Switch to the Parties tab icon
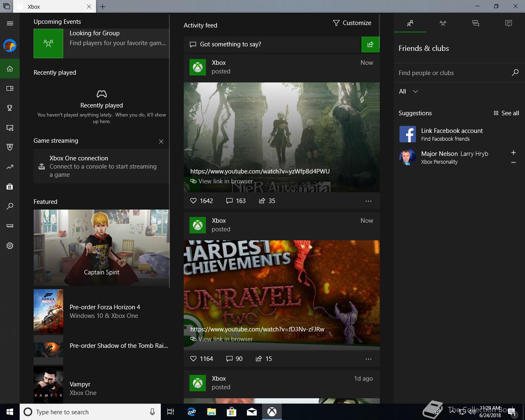Image resolution: width=525 pixels, height=420 pixels. (443, 23)
